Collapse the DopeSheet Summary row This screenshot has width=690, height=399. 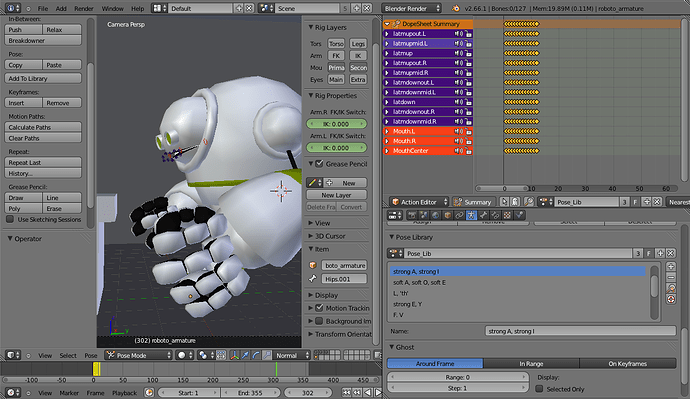pyautogui.click(x=387, y=24)
